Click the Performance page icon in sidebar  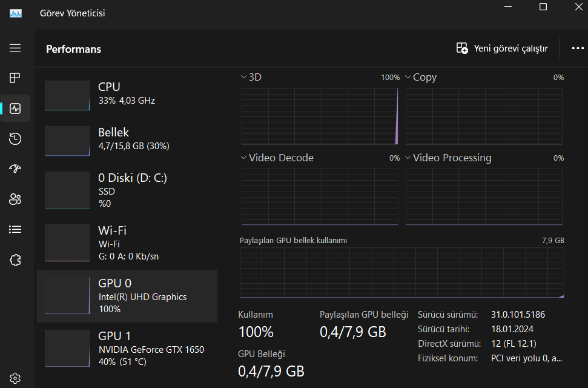[x=15, y=109]
